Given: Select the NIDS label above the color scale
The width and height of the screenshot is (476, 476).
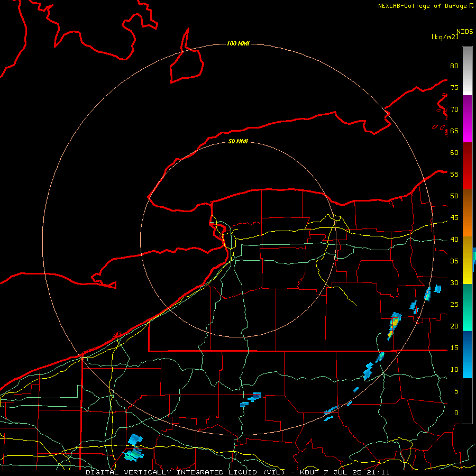Looking at the screenshot, I should (465, 32).
